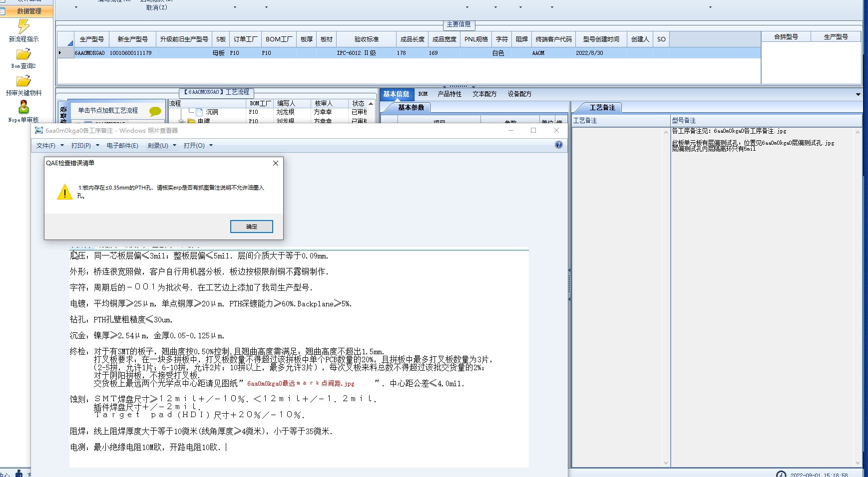
Task: Click the yellow speech bubble icon
Action: (x=155, y=112)
